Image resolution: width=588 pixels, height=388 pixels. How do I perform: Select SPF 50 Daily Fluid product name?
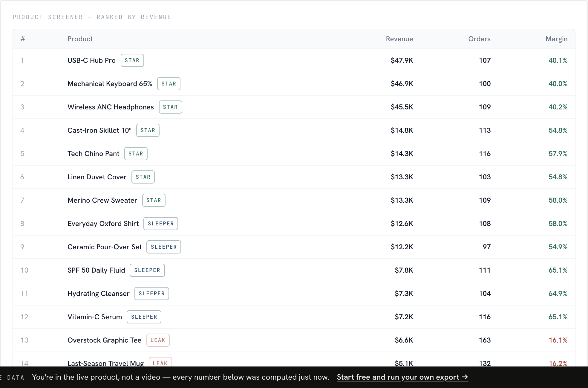96,270
